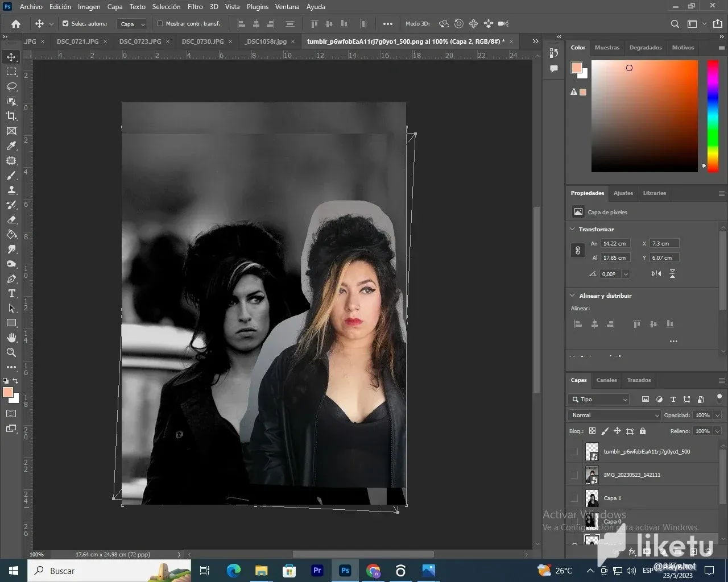Open the Filtro menu
The image size is (728, 582).
click(195, 7)
